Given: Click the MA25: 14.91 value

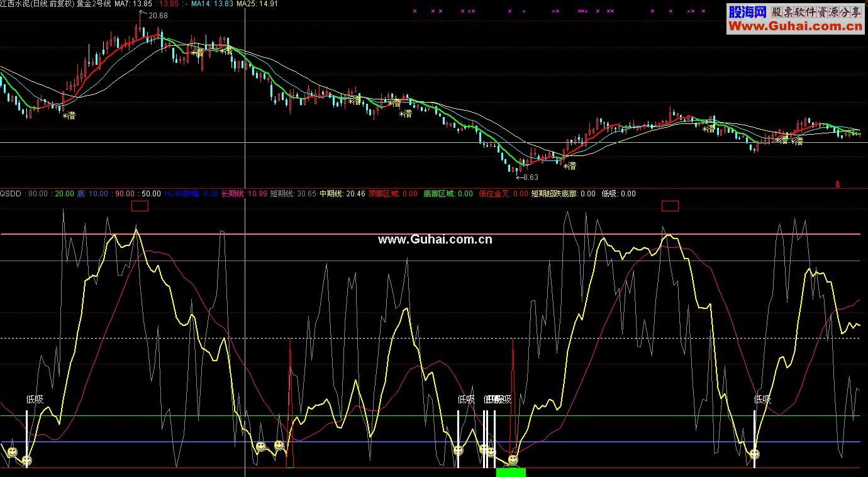Looking at the screenshot, I should coord(257,4).
